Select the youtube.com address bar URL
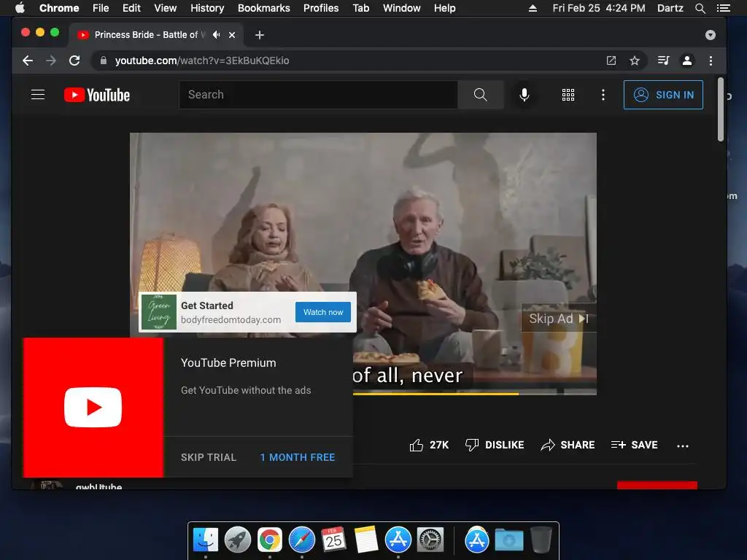Viewport: 747px width, 560px height. (x=202, y=61)
